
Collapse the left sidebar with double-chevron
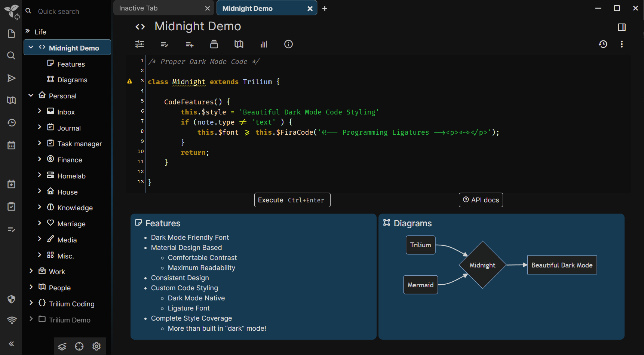(11, 344)
